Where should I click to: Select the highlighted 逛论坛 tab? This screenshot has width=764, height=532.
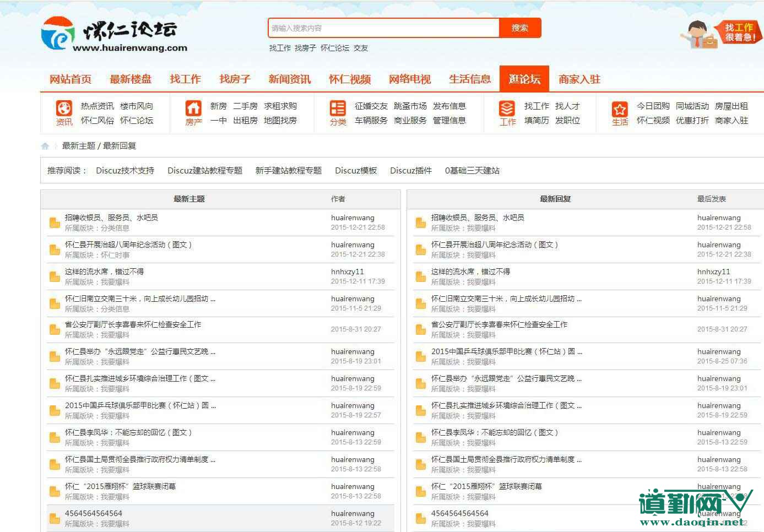coord(524,79)
